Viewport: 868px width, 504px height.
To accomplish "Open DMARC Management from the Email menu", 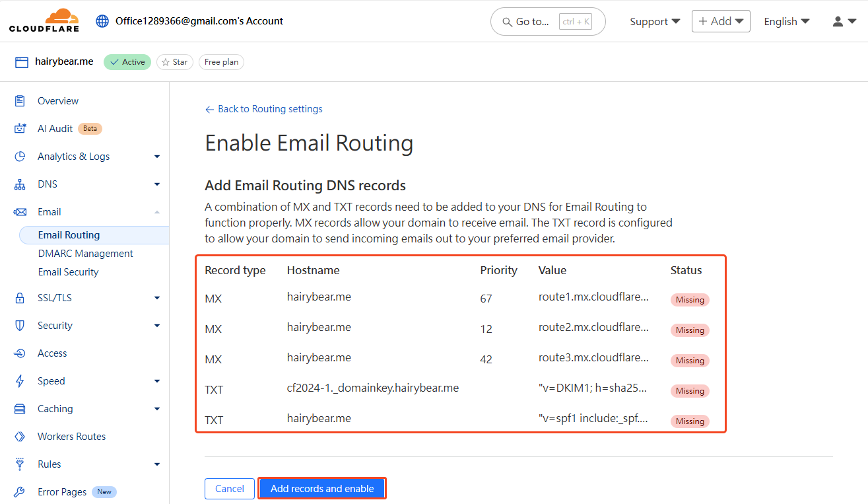I will click(85, 253).
